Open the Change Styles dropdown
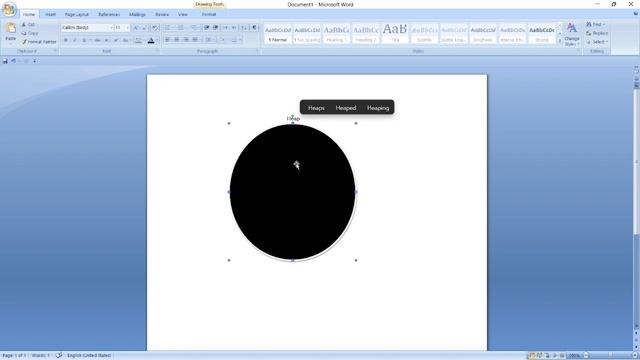The width and height of the screenshot is (640, 360). click(x=572, y=35)
